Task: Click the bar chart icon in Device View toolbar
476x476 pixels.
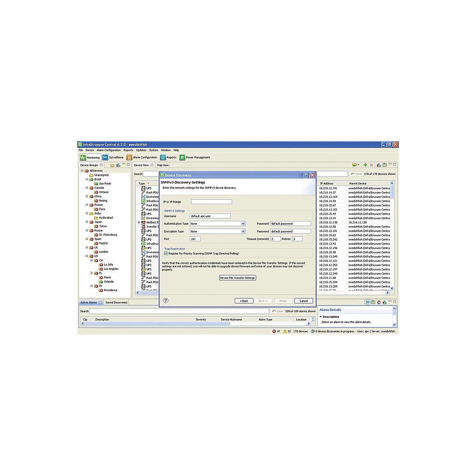Action: [379, 165]
